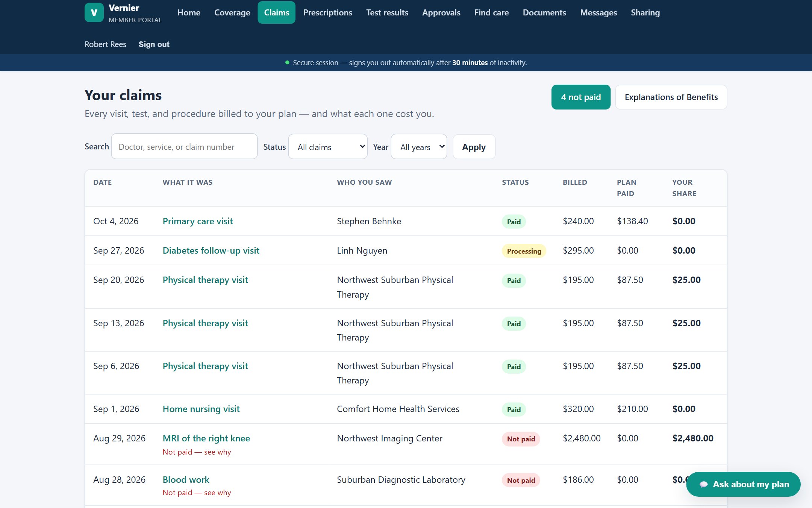Click Suburban Diagnostic Laboratory provider name
Image resolution: width=812 pixels, height=508 pixels.
click(401, 480)
